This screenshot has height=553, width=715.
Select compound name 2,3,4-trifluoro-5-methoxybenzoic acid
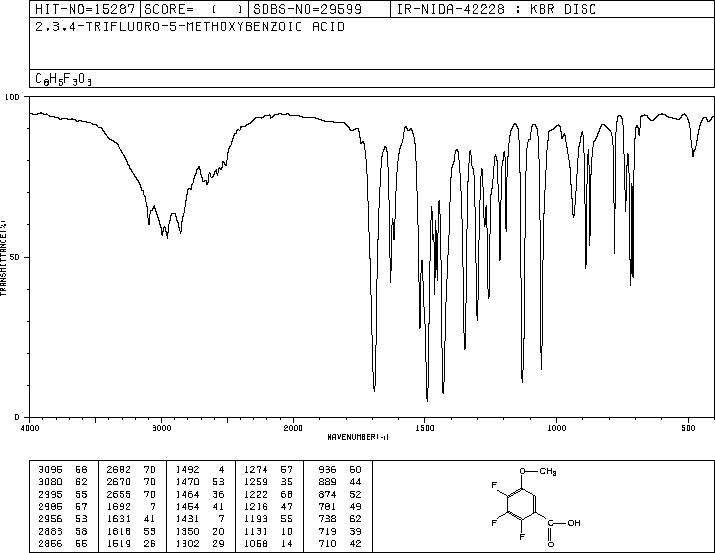[190, 27]
